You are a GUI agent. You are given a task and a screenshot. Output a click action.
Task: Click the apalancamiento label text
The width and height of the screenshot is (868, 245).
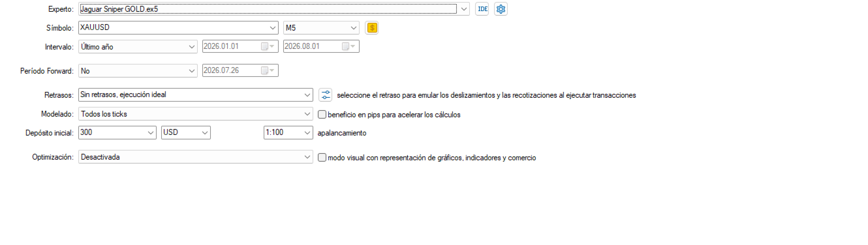(342, 133)
